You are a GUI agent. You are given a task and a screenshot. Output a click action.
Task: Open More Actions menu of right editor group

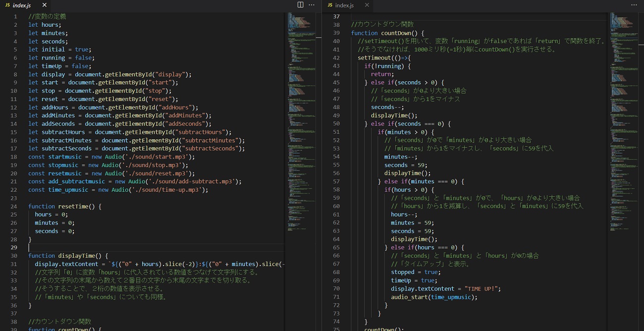tap(634, 5)
